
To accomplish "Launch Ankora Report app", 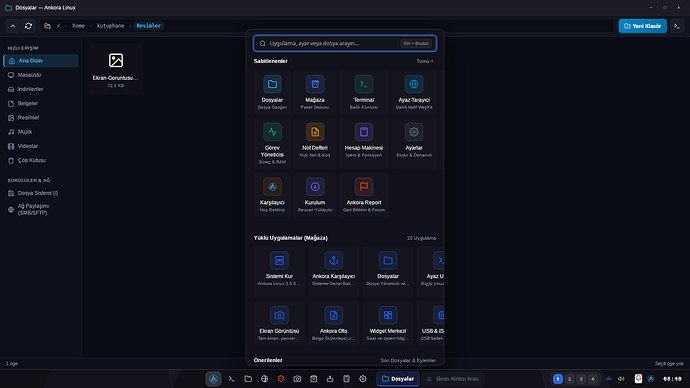I will pyautogui.click(x=364, y=195).
